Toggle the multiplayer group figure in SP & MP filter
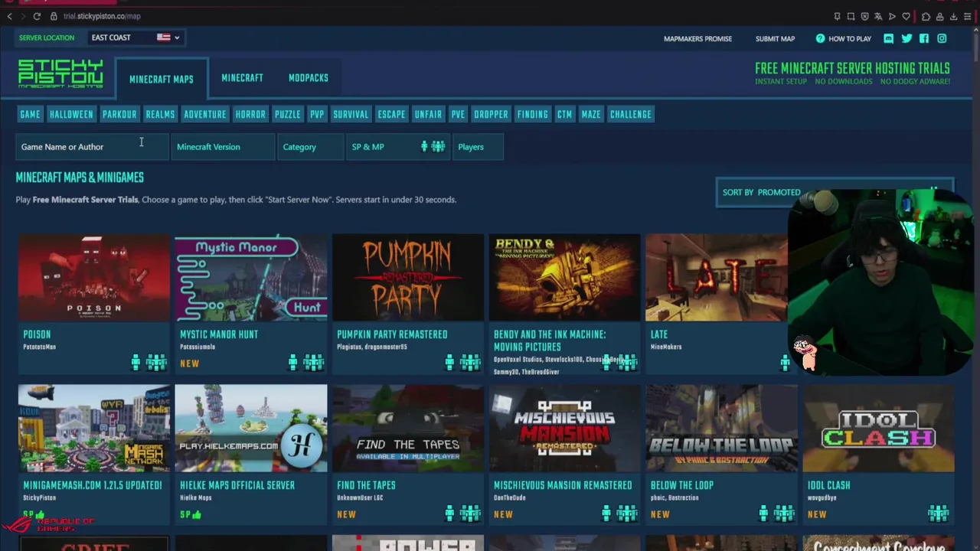 pyautogui.click(x=438, y=146)
